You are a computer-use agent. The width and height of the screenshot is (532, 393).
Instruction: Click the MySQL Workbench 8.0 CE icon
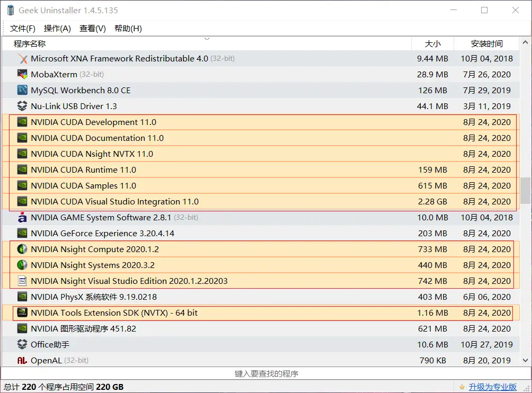tap(22, 90)
